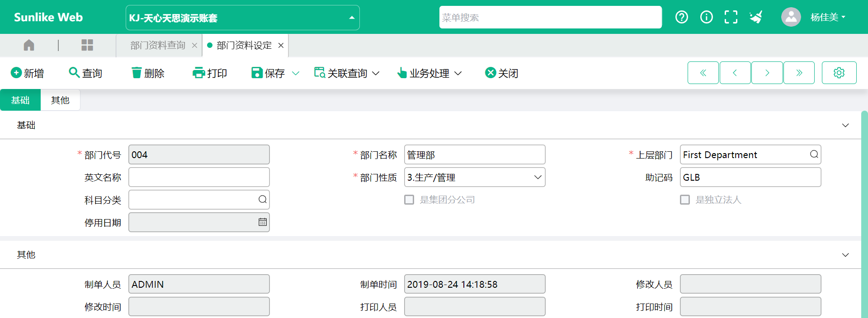868x318 pixels.
Task: Select the 基础 sub-tab
Action: coord(20,100)
